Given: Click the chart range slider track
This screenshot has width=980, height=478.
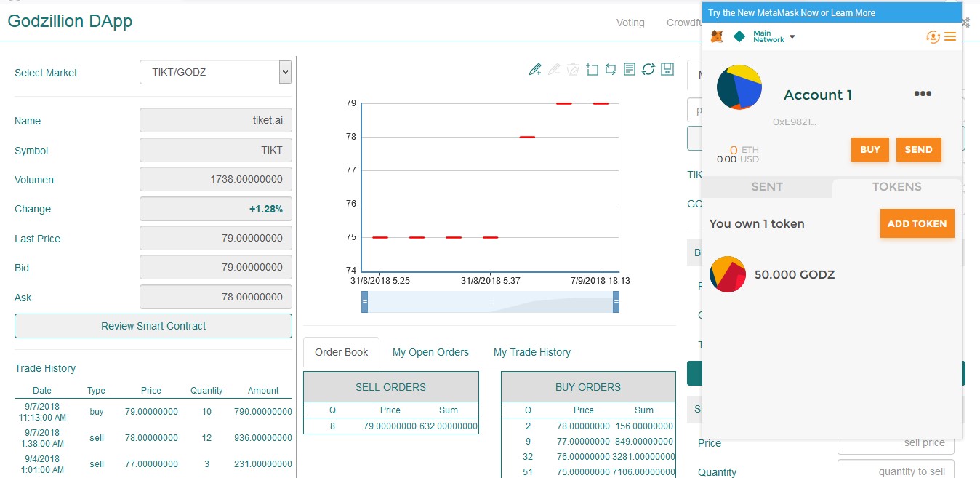Looking at the screenshot, I should click(x=490, y=302).
